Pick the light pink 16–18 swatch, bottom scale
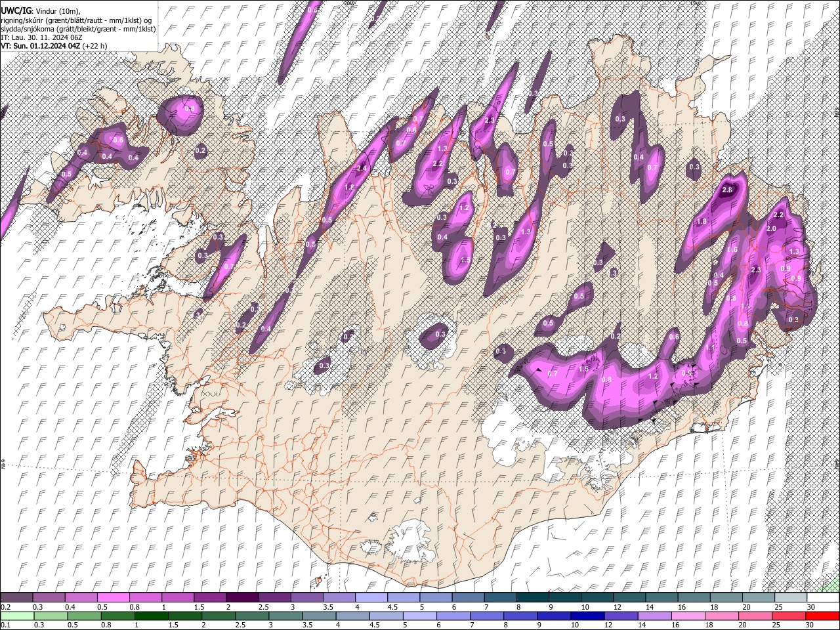840x630 pixels. click(x=687, y=616)
